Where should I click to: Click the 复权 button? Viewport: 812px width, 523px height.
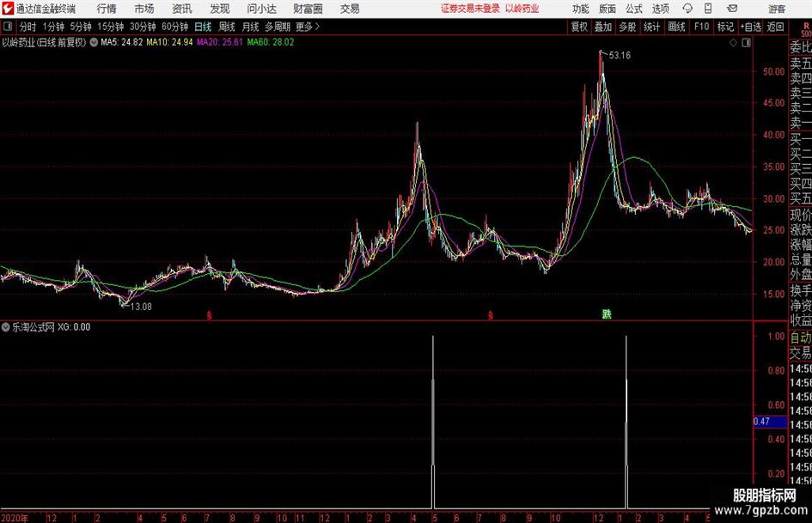579,27
